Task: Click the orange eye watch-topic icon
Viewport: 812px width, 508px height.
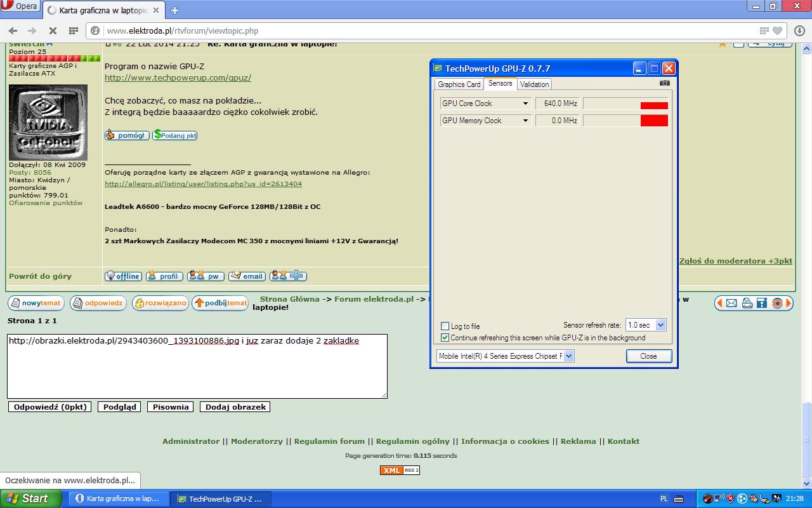Action: pyautogui.click(x=777, y=304)
